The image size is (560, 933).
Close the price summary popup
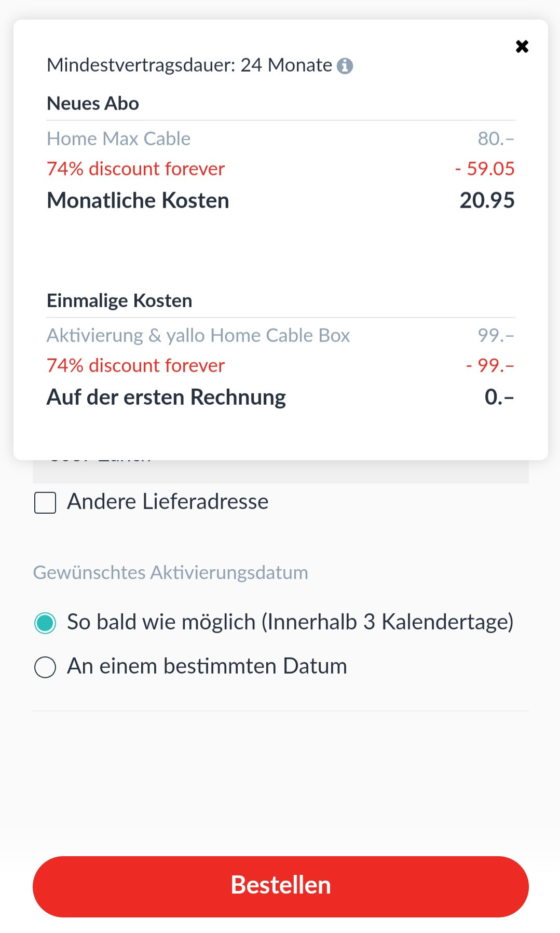pyautogui.click(x=522, y=47)
